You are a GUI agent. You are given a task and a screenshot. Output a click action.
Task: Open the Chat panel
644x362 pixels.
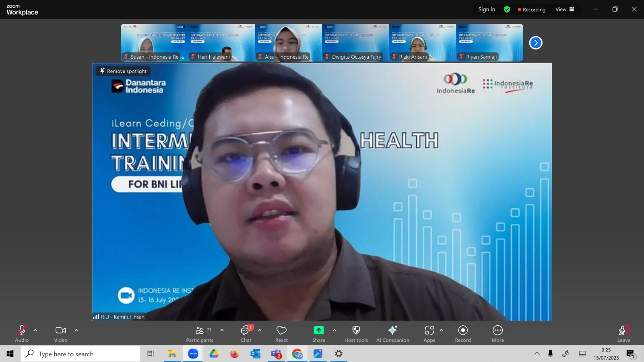pos(246,334)
